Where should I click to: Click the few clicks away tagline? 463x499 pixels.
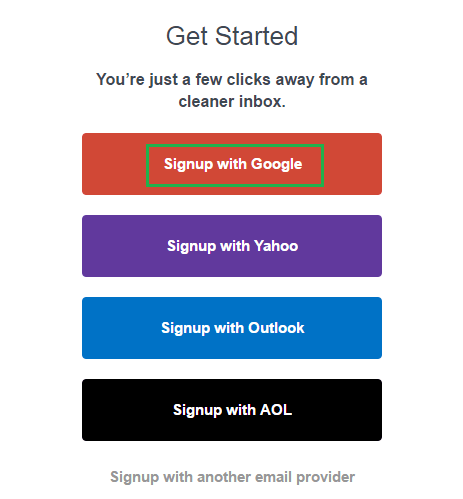click(232, 90)
